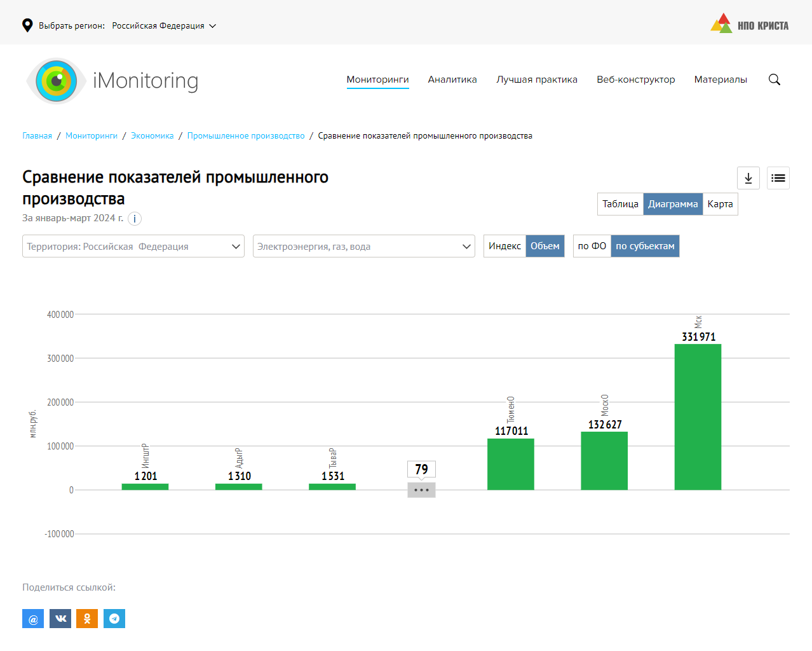Image resolution: width=812 pixels, height=651 pixels.
Task: Share link on Odnoklassniki
Action: [x=87, y=619]
